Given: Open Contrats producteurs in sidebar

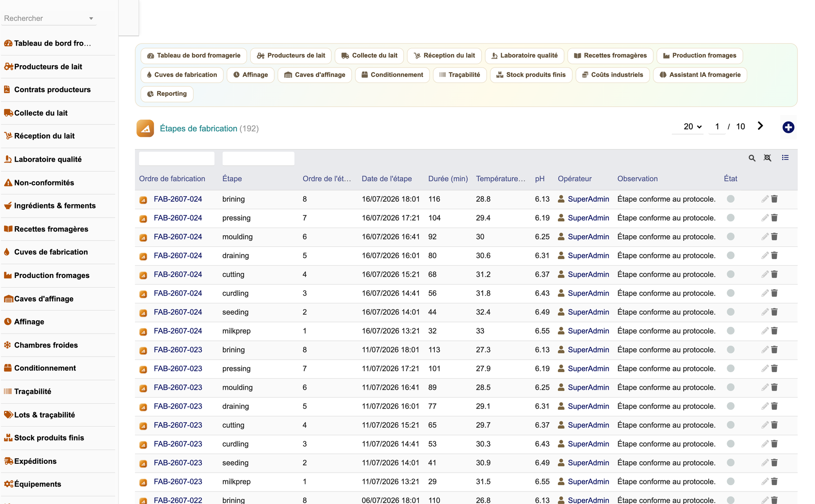Looking at the screenshot, I should coord(58,90).
